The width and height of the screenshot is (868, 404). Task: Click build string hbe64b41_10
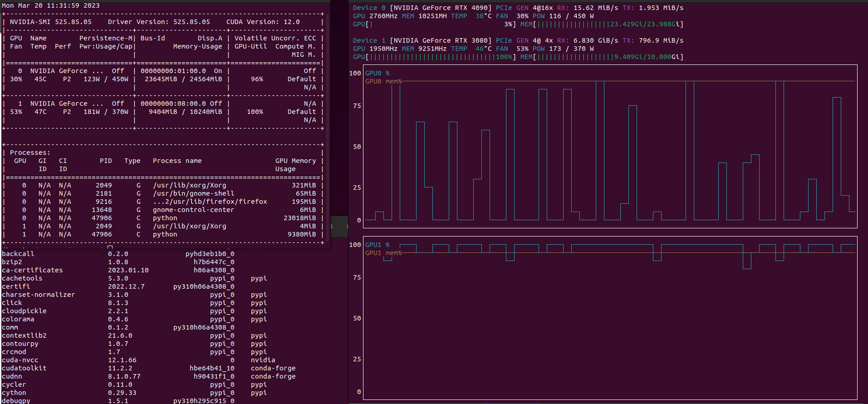click(x=212, y=368)
